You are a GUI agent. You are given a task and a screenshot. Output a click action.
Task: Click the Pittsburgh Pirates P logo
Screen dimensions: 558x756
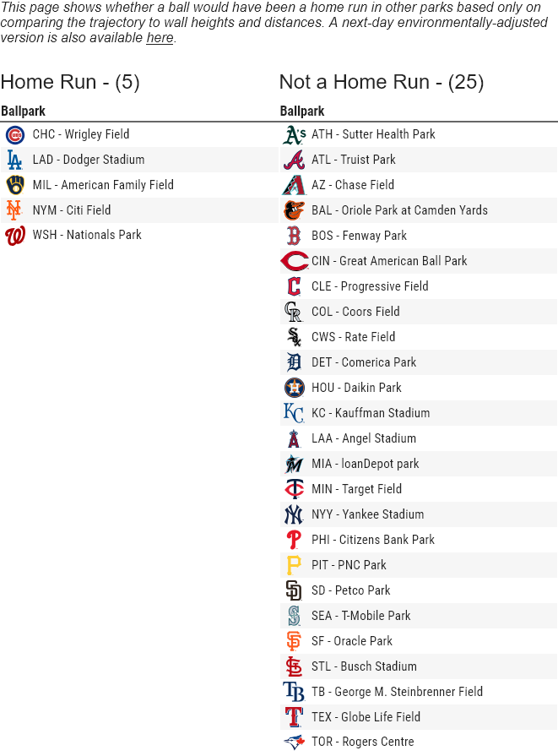point(294,565)
